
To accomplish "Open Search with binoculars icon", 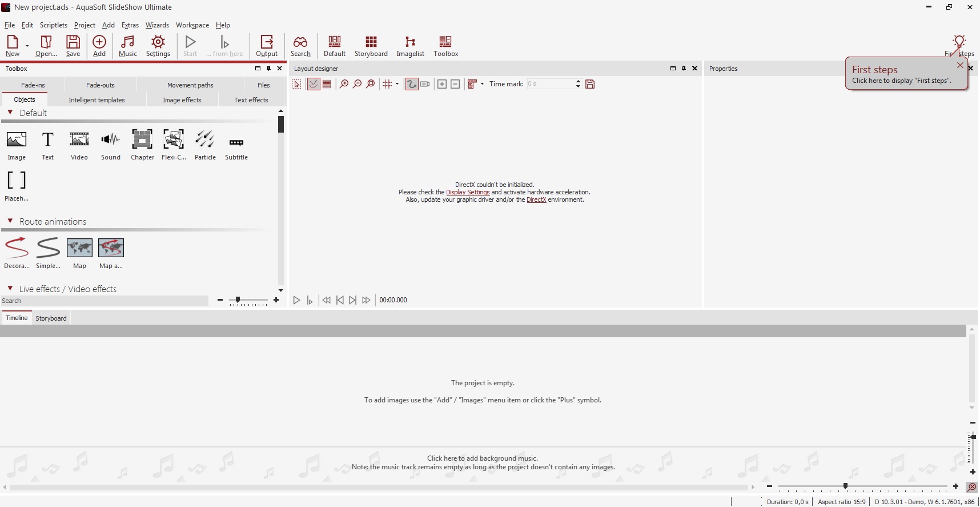I will point(300,46).
